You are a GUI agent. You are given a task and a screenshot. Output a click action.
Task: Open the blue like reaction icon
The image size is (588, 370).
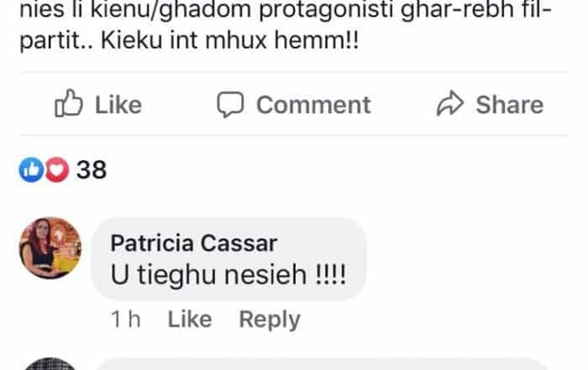(x=32, y=169)
